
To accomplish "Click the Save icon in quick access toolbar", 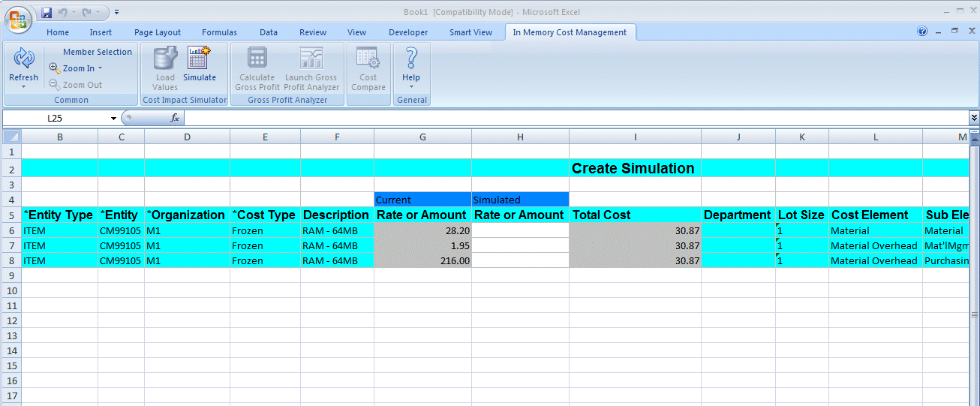I will [x=47, y=13].
